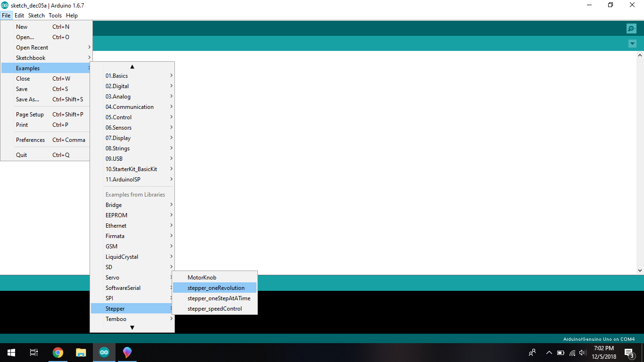Screen dimensions: 644x362
Task: Open the Bridge library examples
Action: coord(132,205)
